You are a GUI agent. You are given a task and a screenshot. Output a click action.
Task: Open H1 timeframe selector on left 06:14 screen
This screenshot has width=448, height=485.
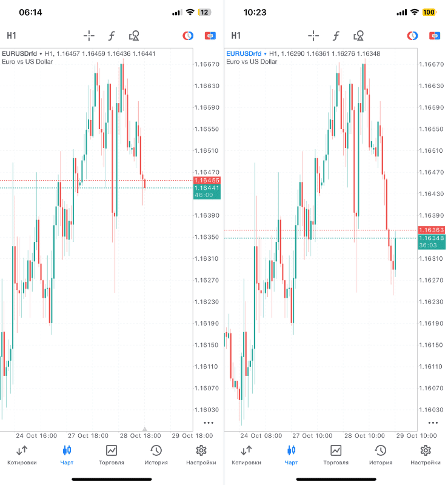click(12, 36)
